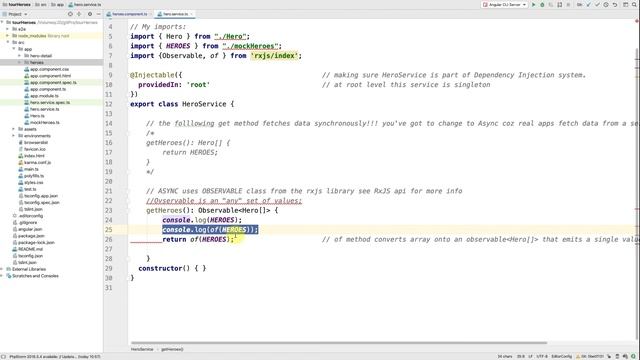Open package.json file
Viewport: 640px width, 360px height.
[x=31, y=236]
